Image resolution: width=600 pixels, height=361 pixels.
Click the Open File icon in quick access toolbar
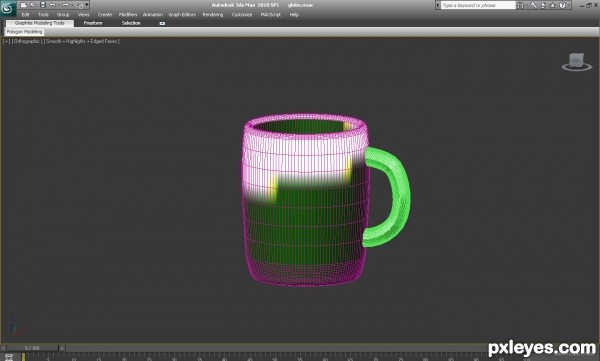33,5
